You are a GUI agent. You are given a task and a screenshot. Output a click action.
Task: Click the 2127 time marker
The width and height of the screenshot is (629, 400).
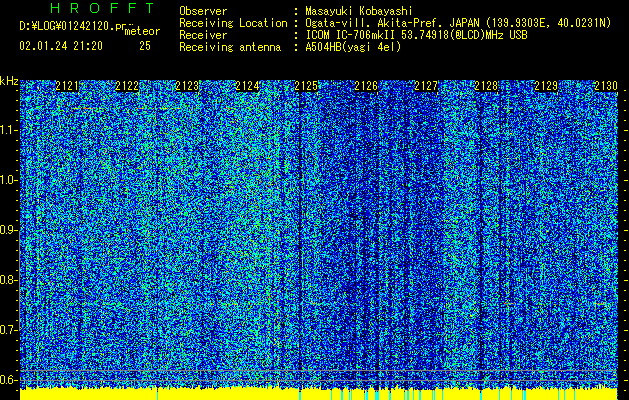(426, 86)
